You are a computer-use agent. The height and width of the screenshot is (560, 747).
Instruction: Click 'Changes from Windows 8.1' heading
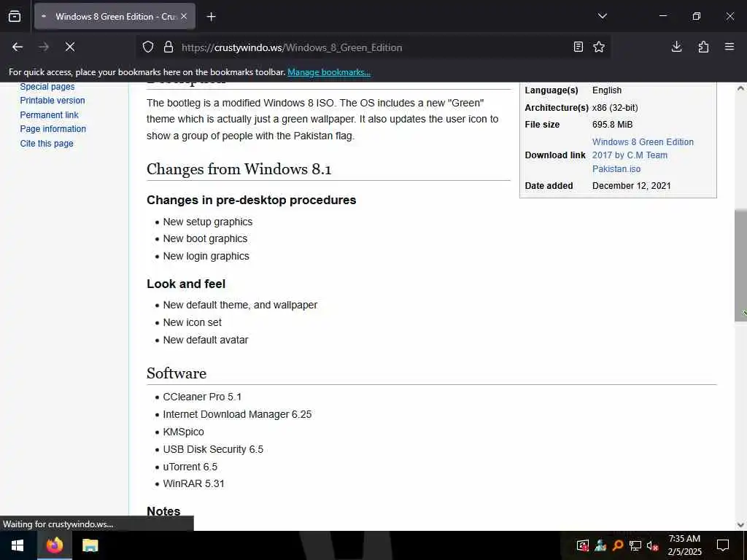coord(239,169)
